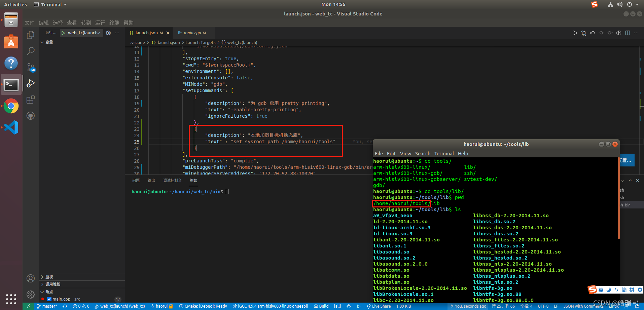Click the master* branch in status bar
Image resolution: width=644 pixels, height=310 pixels.
click(47, 306)
